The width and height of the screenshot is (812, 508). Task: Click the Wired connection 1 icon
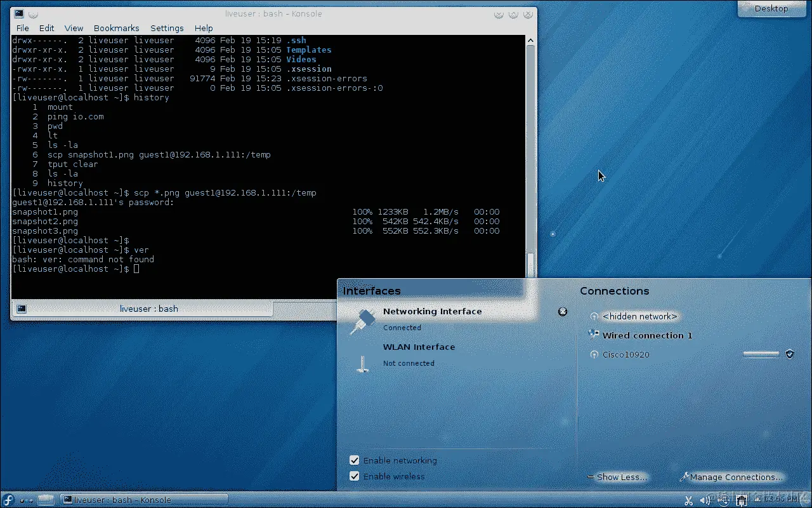coord(594,335)
